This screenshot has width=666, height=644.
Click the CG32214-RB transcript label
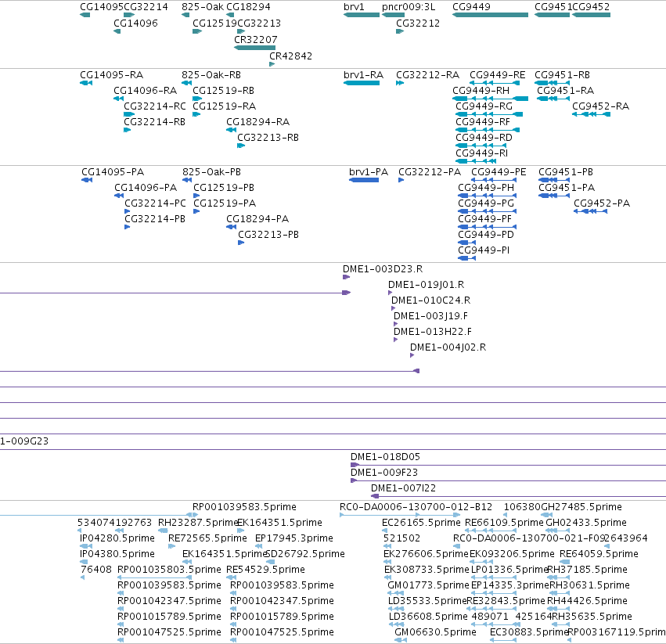155,122
